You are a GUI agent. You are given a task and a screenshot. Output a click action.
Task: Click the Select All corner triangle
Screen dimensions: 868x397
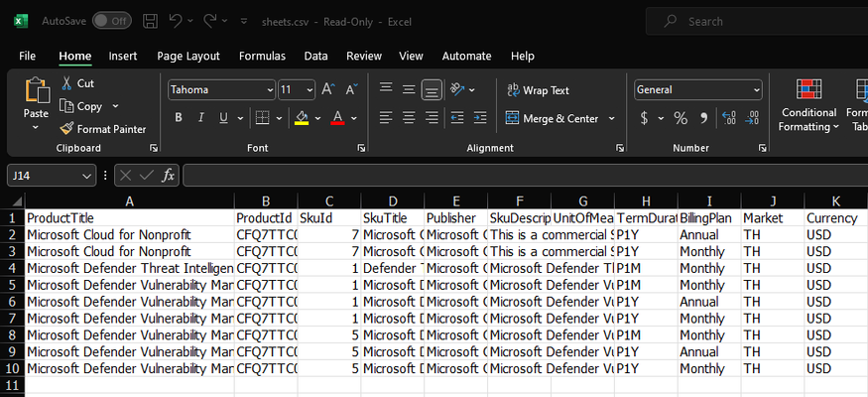[16, 201]
